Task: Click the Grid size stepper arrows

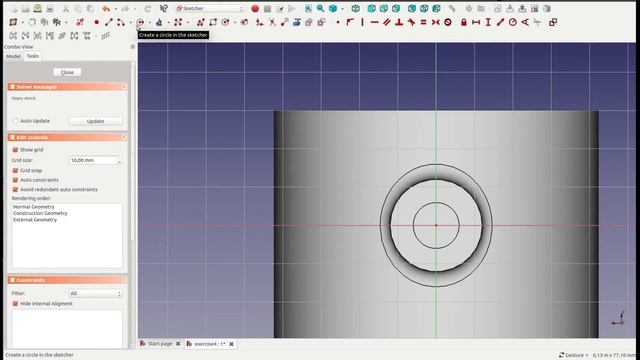Action: click(119, 160)
